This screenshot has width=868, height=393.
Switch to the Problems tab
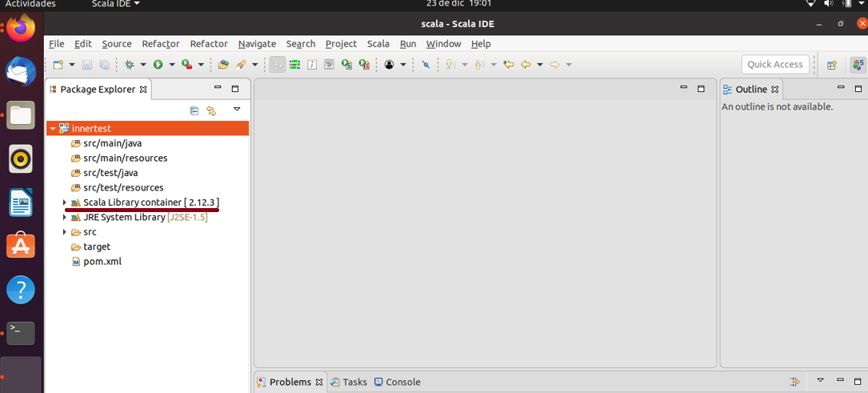290,382
